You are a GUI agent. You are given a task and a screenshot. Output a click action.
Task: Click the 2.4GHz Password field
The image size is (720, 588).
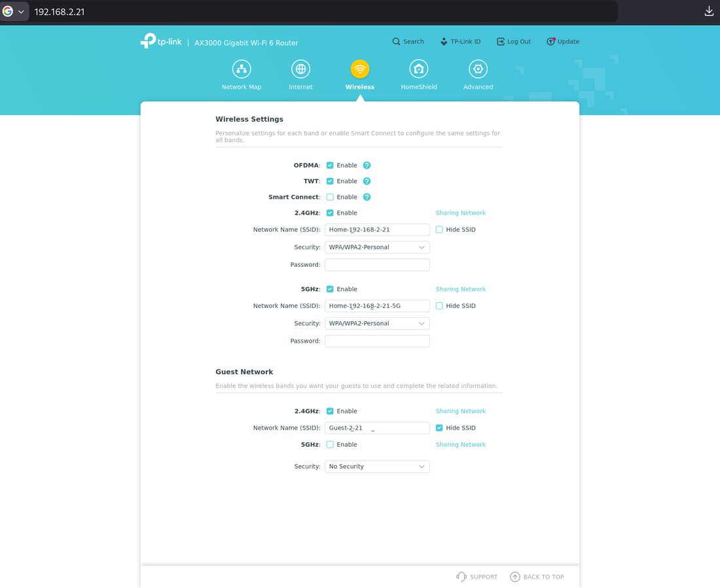377,264
